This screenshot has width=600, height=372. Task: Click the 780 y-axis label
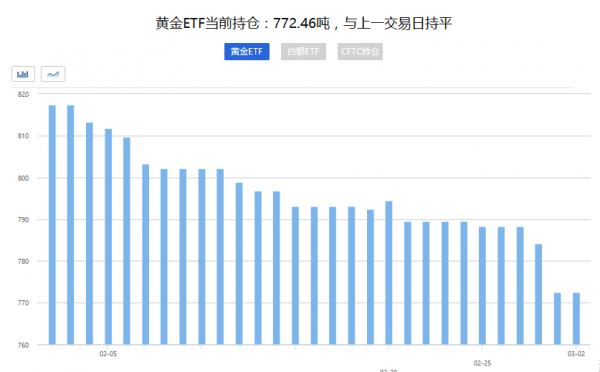point(23,261)
